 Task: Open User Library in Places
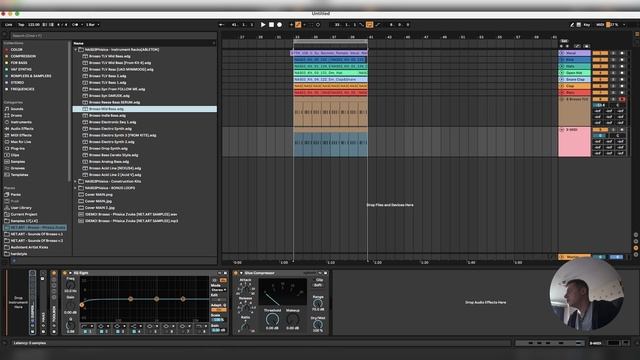pos(21,208)
